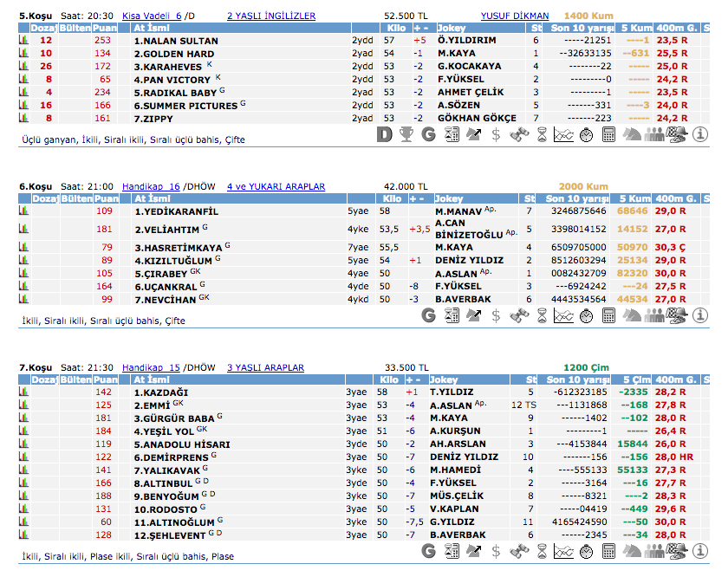
Task: Open the Handikap 16 link
Action: 151,186
